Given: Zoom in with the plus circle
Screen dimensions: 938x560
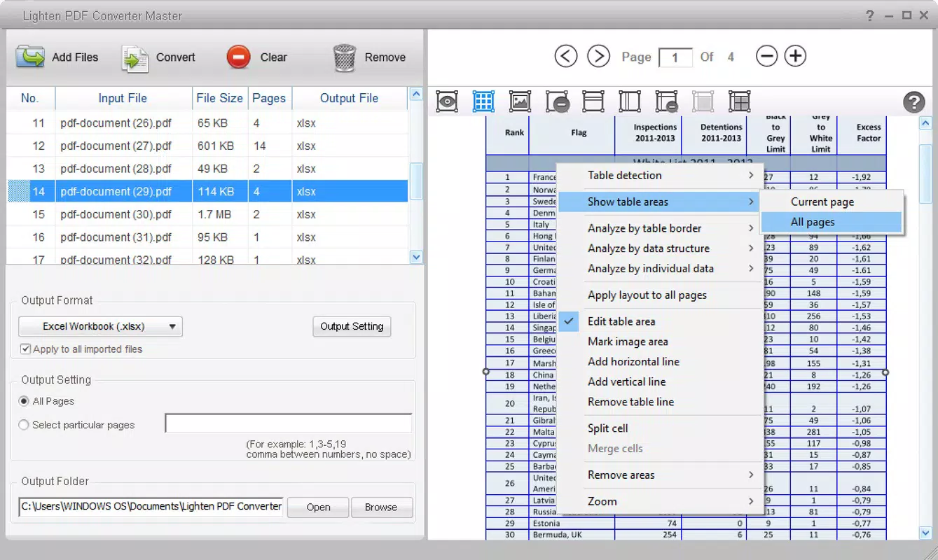Looking at the screenshot, I should (795, 56).
